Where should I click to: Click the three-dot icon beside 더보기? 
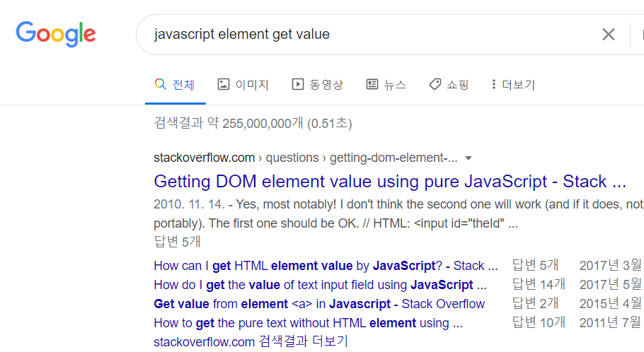494,84
